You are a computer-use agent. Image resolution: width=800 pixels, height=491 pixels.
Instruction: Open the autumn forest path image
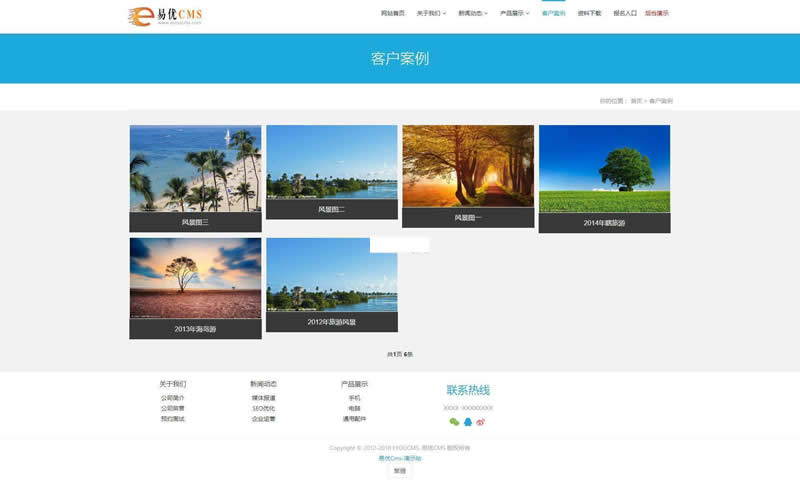pyautogui.click(x=468, y=166)
